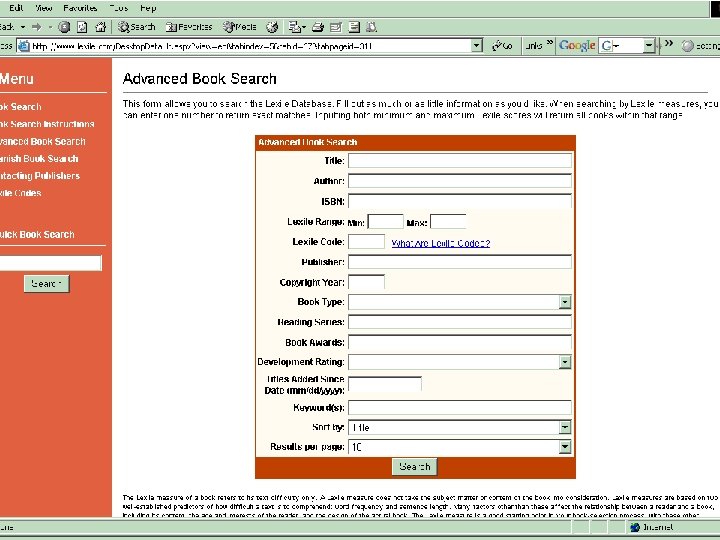Open the Book Type dropdown
Viewport: 720px width, 540px height.
point(460,302)
